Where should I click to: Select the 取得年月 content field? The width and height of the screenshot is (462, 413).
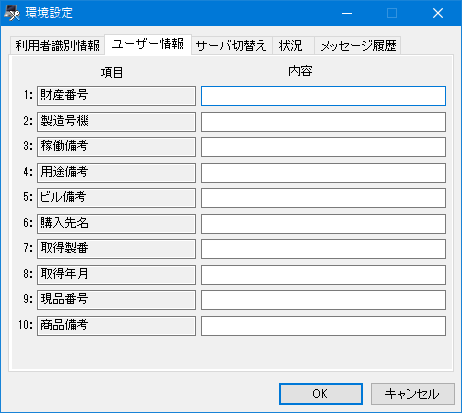(x=323, y=275)
